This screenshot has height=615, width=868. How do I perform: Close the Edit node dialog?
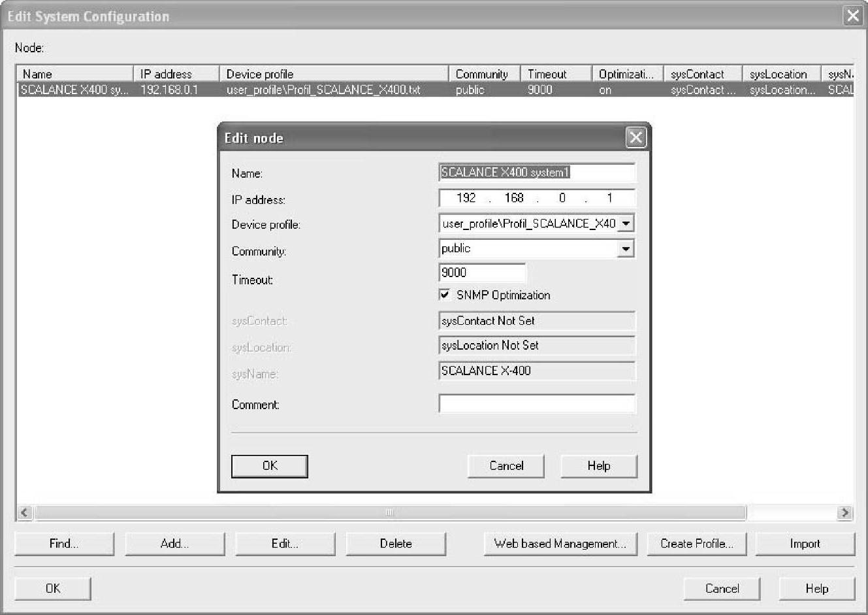click(x=635, y=137)
